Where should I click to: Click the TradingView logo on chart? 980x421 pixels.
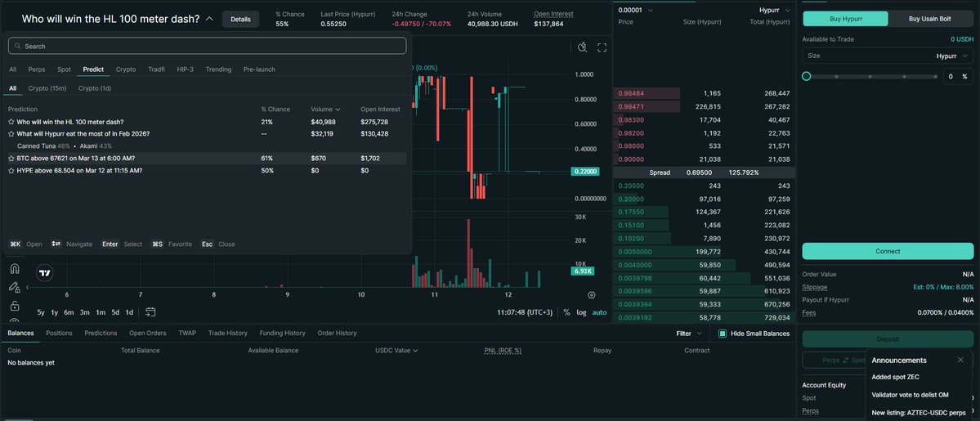[44, 273]
